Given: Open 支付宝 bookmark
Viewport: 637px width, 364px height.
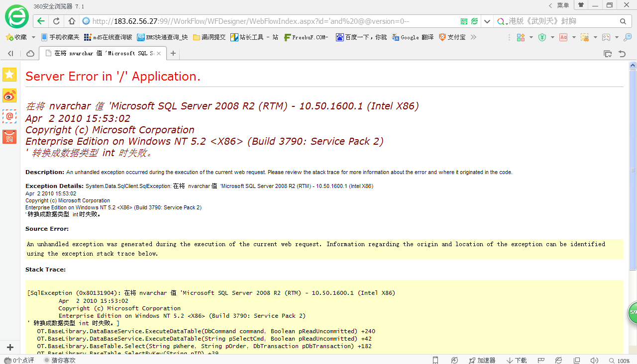Looking at the screenshot, I should tap(452, 37).
